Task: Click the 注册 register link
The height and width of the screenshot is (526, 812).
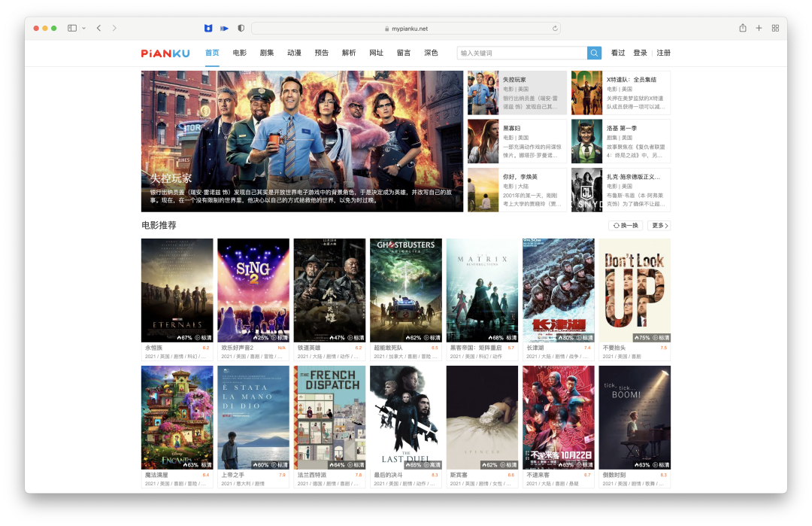Action: point(663,53)
